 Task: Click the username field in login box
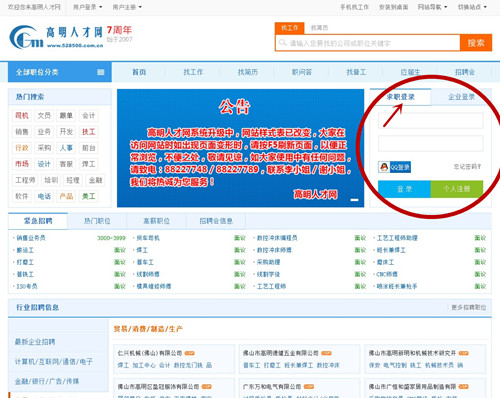(431, 121)
